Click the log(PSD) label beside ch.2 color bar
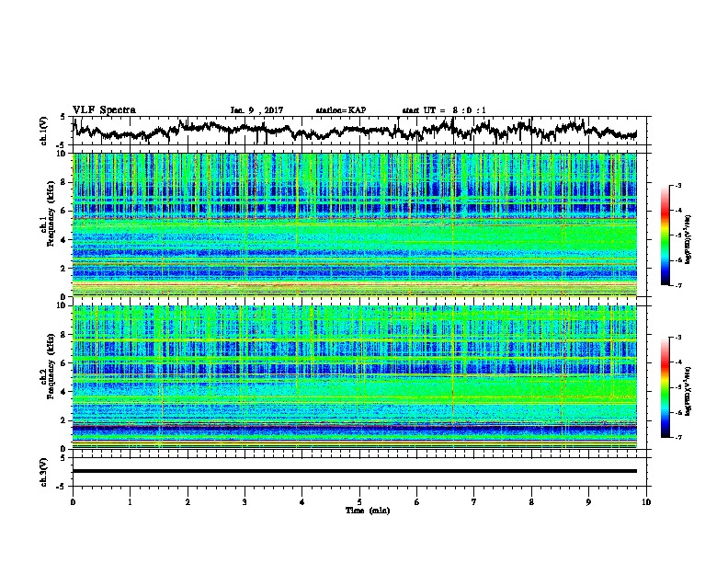The image size is (728, 563). (x=688, y=392)
